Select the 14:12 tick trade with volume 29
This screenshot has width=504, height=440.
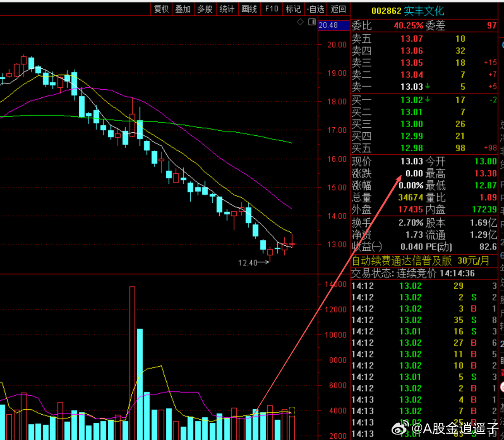(x=424, y=286)
